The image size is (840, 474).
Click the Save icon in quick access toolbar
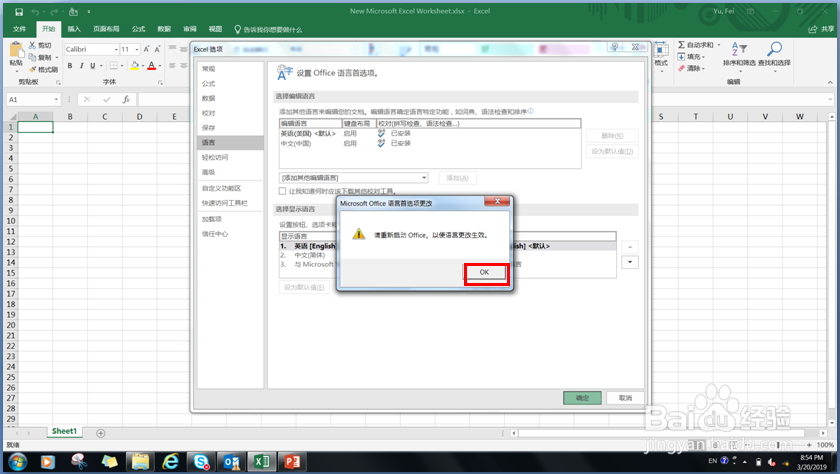pyautogui.click(x=19, y=11)
